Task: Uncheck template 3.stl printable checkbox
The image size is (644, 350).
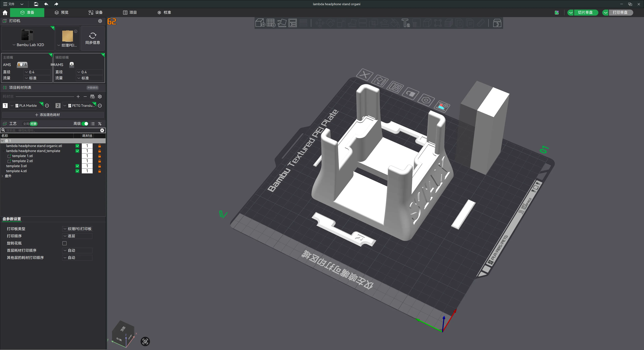Action: (77, 166)
